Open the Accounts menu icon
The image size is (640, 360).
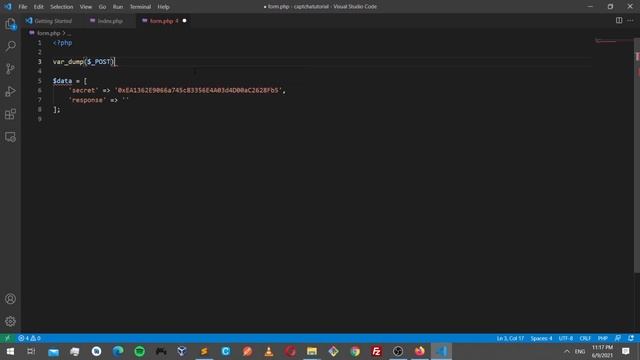(x=11, y=299)
